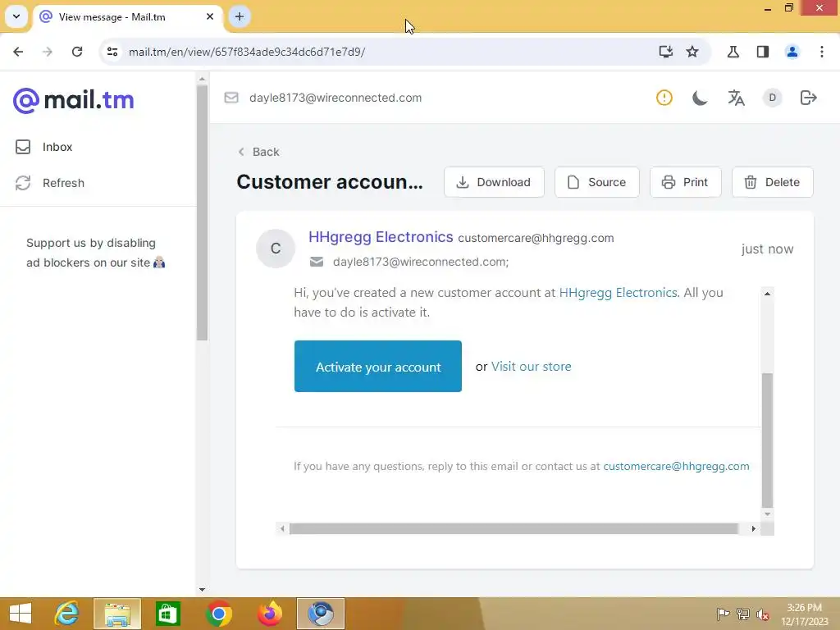Screen dimensions: 840x630
Task: Click the warning notice icon
Action: (664, 98)
